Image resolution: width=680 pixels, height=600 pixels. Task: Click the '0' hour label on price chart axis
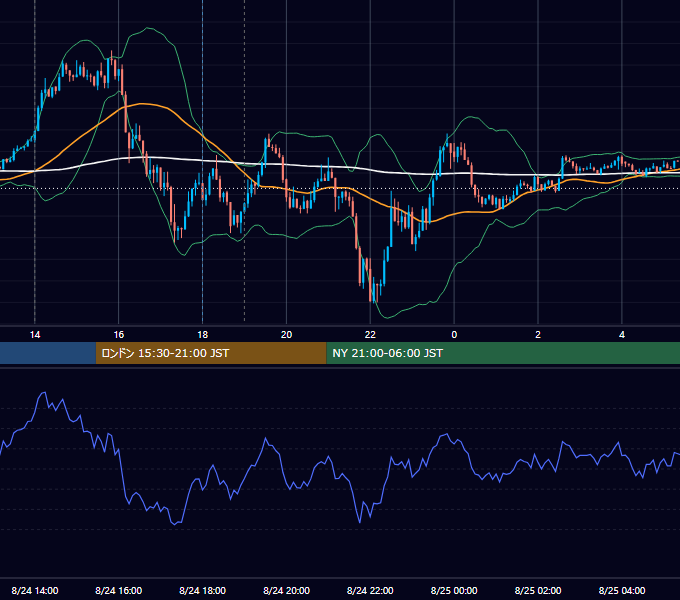(454, 335)
